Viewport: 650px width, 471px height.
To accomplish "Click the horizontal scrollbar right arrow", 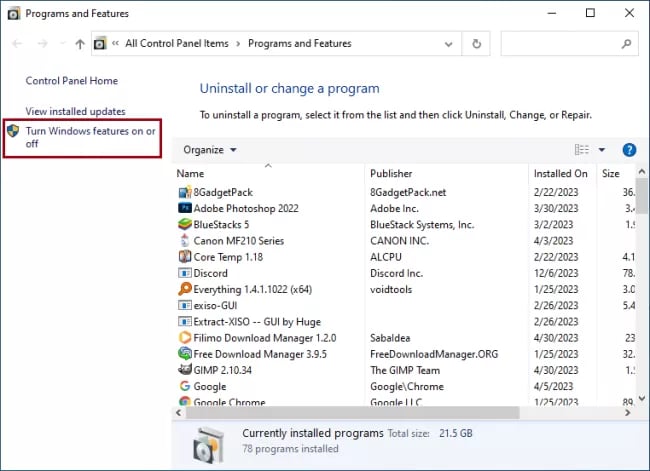I will [x=628, y=413].
